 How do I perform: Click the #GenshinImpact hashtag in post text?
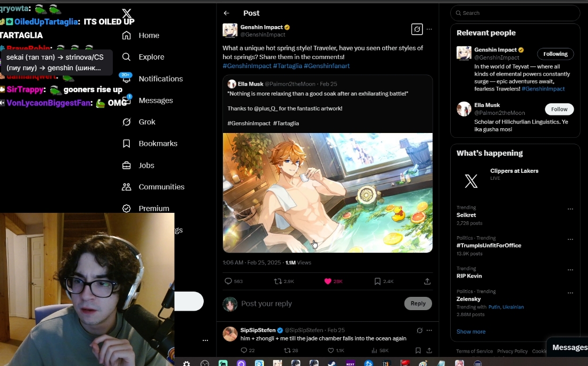(x=247, y=66)
